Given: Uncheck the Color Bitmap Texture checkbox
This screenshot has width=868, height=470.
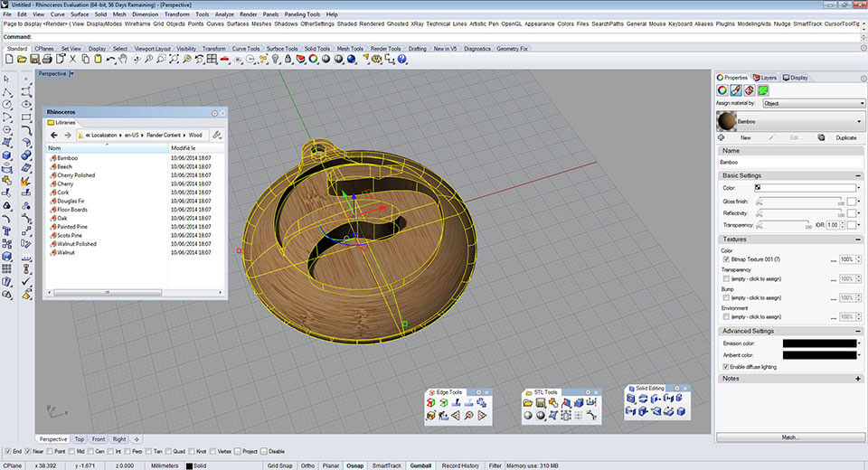Looking at the screenshot, I should click(x=727, y=259).
